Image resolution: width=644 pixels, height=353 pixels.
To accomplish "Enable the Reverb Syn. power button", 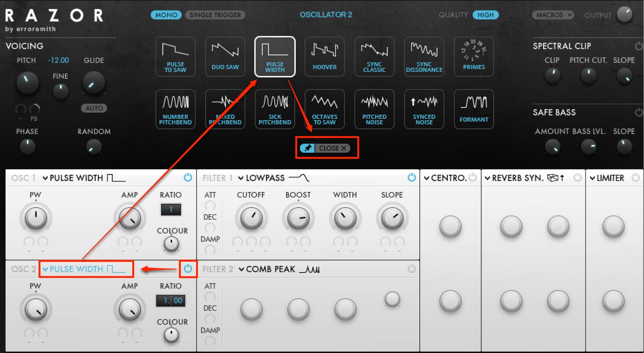I will tap(577, 177).
